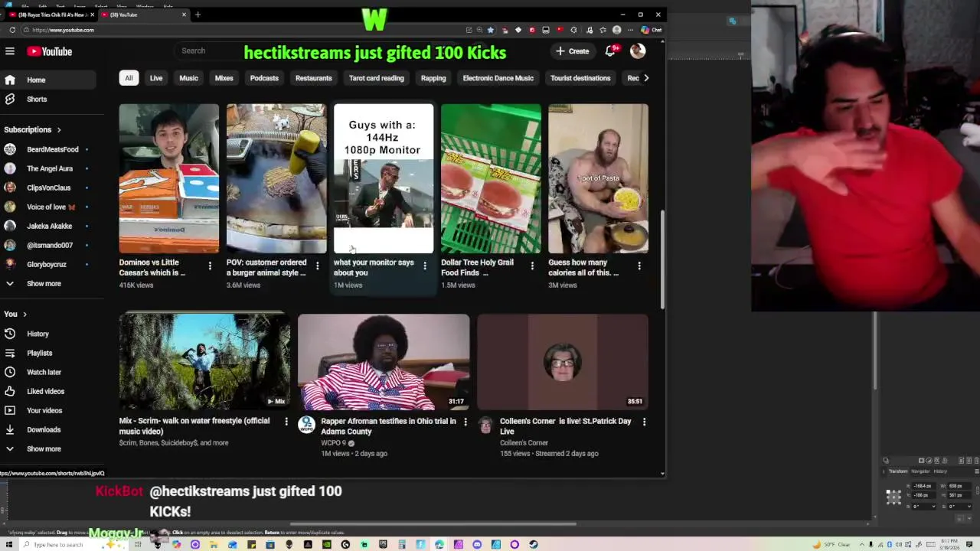980x551 pixels.
Task: Open The Angel Aura channel subscription
Action: [x=47, y=168]
